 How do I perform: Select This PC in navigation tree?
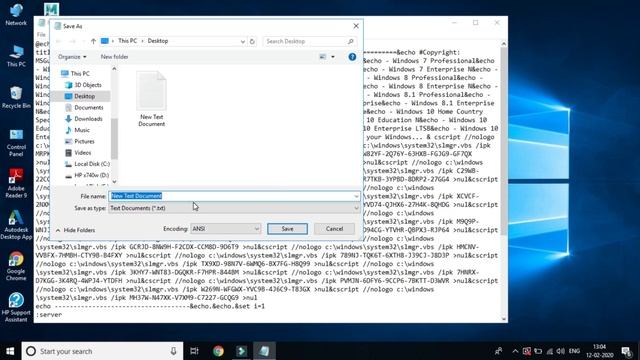coord(80,73)
